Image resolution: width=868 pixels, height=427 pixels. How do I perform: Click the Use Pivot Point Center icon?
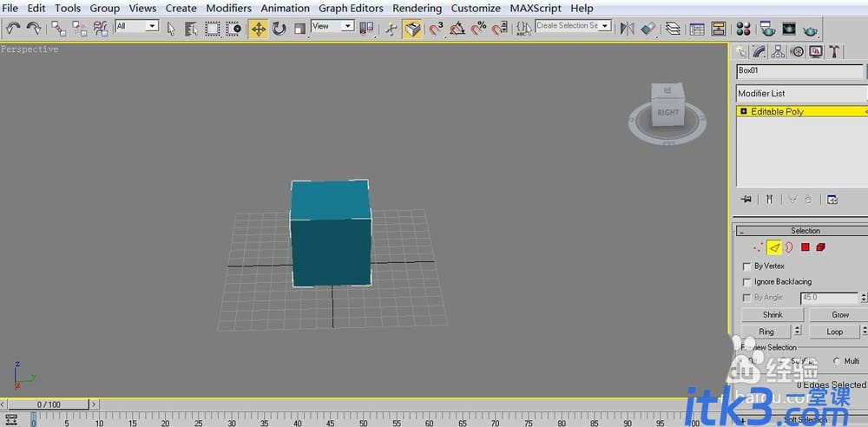click(366, 29)
